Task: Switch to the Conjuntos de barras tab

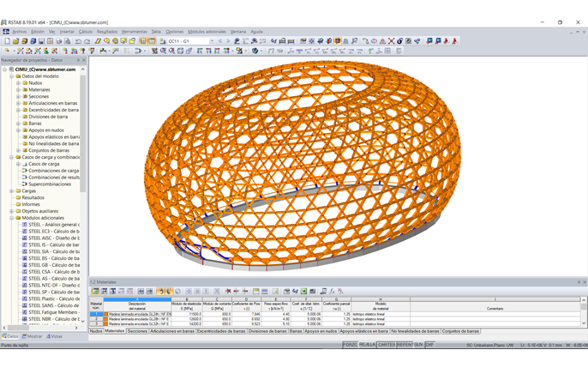Action: (x=460, y=331)
